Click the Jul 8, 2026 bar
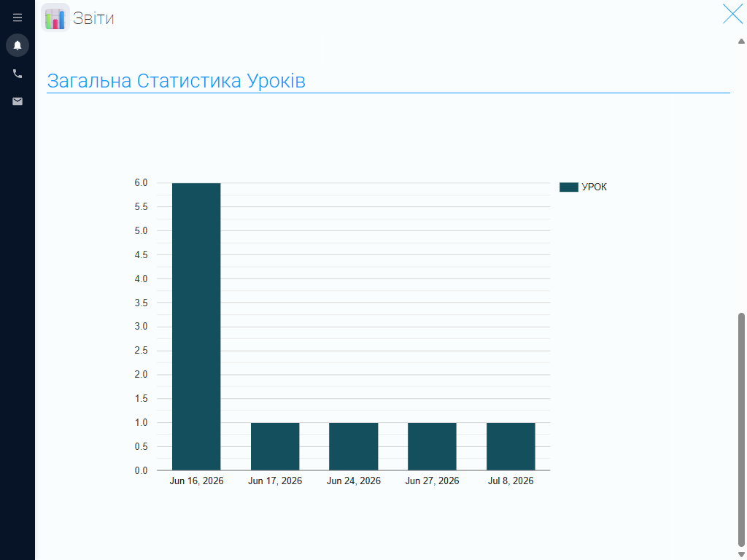 coord(511,447)
